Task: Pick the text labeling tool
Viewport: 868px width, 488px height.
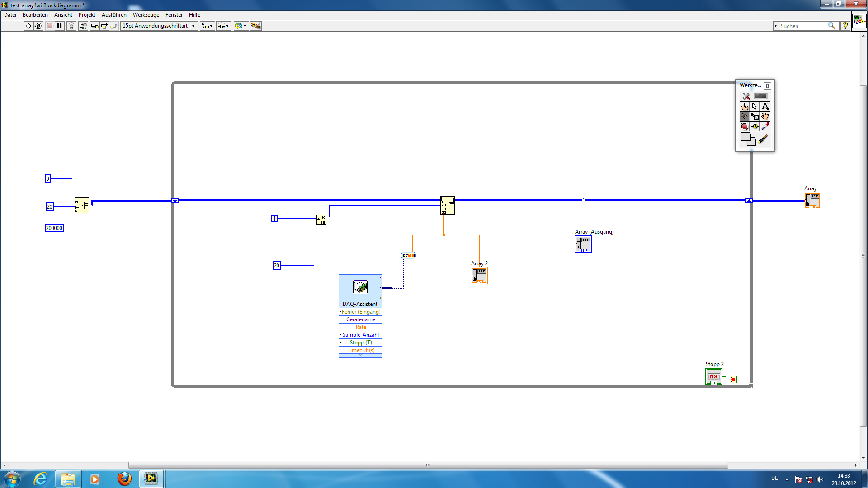Action: coord(765,107)
